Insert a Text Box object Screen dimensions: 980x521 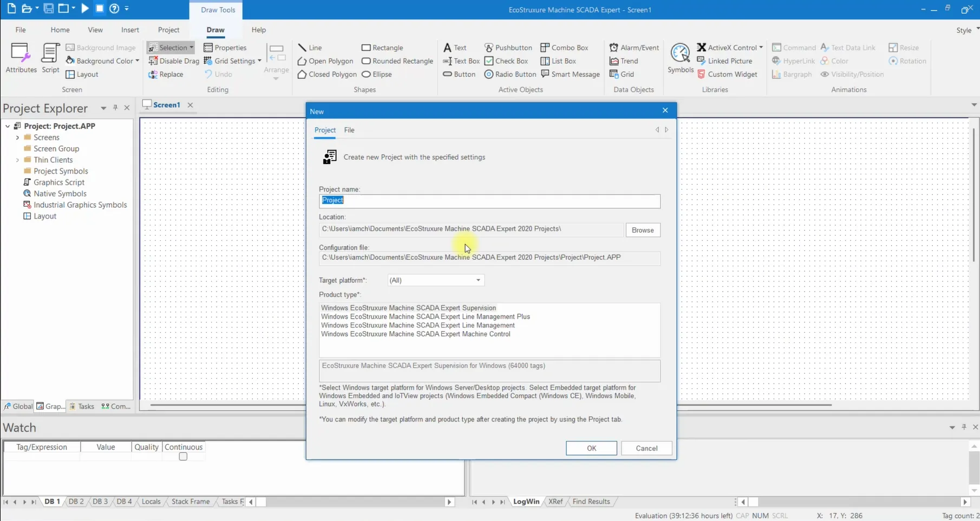click(x=461, y=61)
